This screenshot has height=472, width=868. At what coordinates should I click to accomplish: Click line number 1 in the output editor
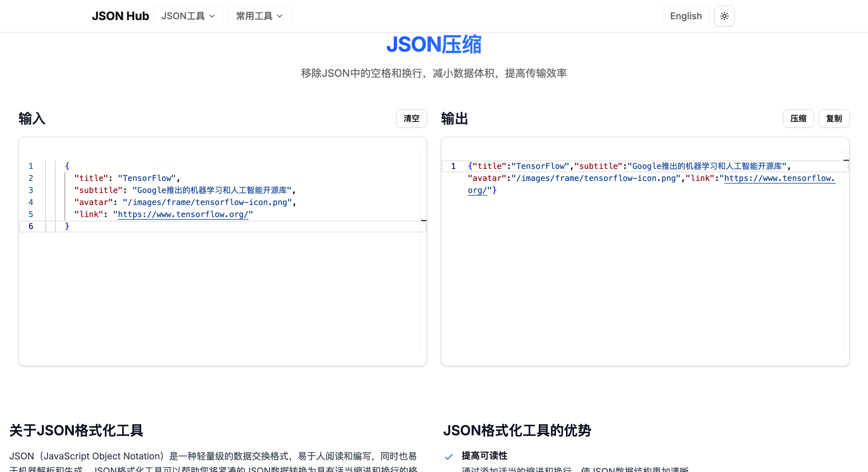click(453, 166)
